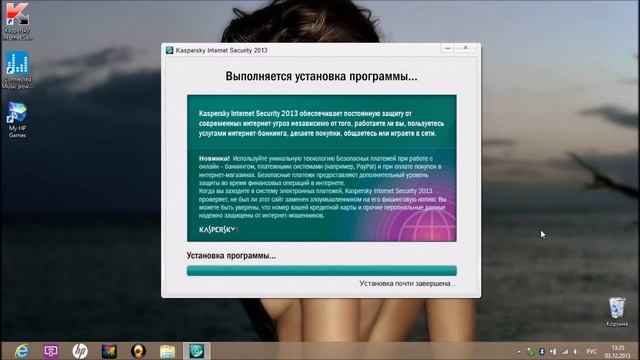
Task: Click the KASPERSKY logo in the banner
Action: (x=218, y=230)
